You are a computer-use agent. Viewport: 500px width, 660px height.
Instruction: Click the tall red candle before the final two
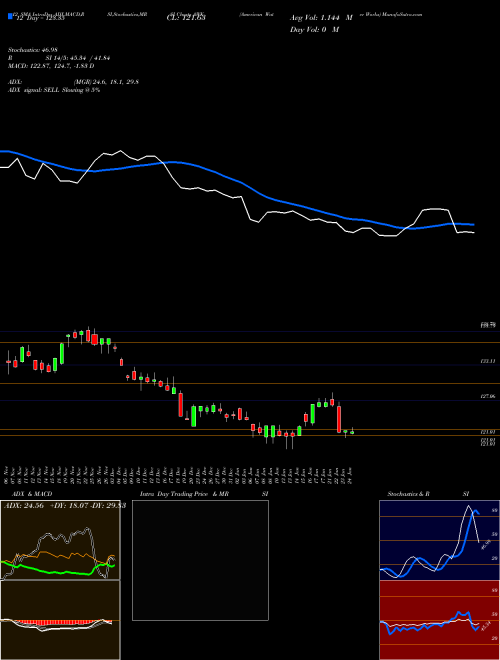339,419
